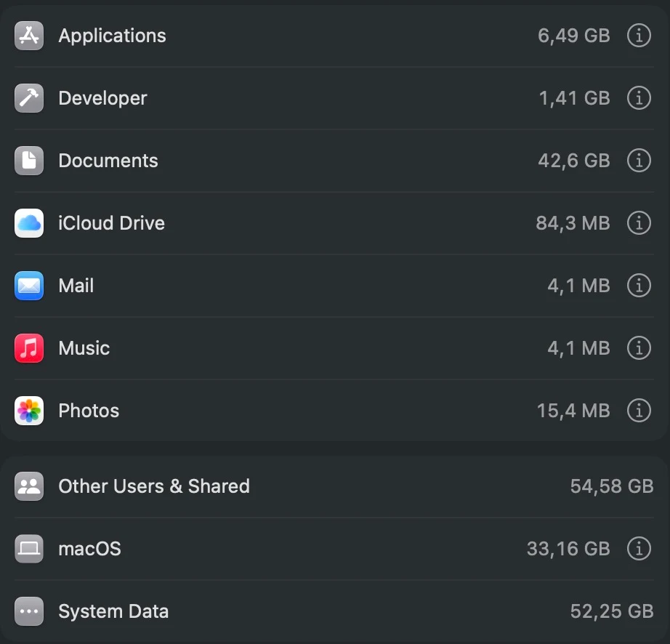The image size is (670, 644).
Task: Click the Photos flower icon
Action: coord(29,410)
